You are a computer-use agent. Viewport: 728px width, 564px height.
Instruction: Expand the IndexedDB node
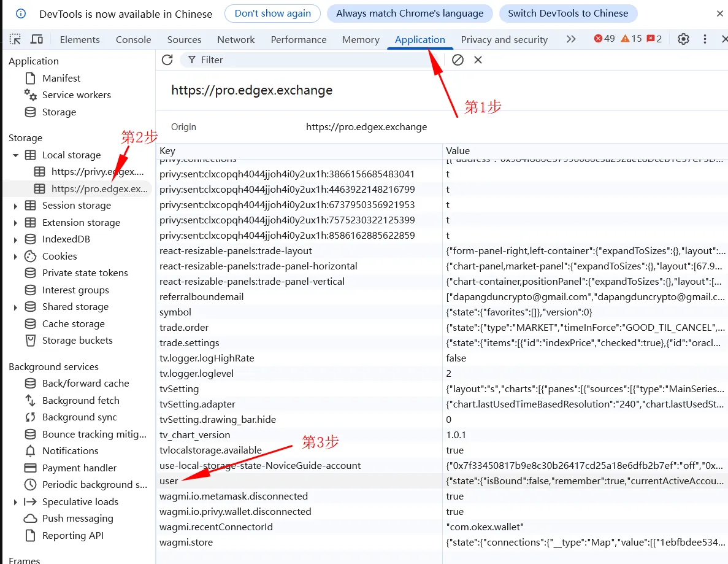pyautogui.click(x=15, y=239)
